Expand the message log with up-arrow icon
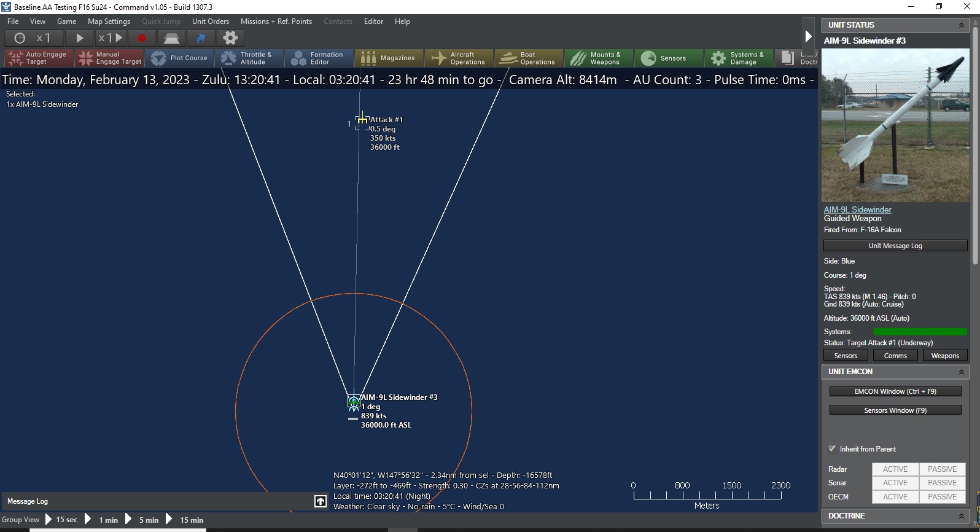This screenshot has width=980, height=532. (321, 501)
